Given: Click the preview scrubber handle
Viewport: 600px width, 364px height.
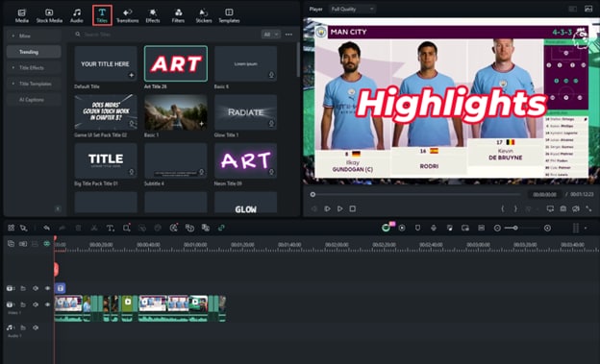Looking at the screenshot, I should [x=312, y=195].
